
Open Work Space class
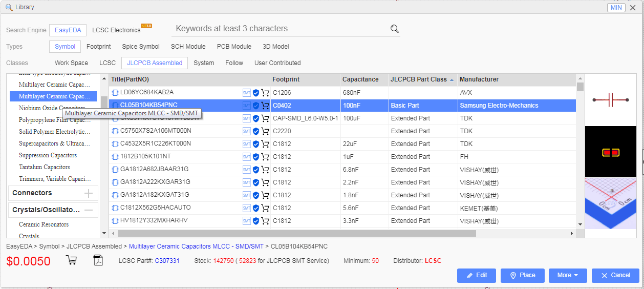click(71, 63)
